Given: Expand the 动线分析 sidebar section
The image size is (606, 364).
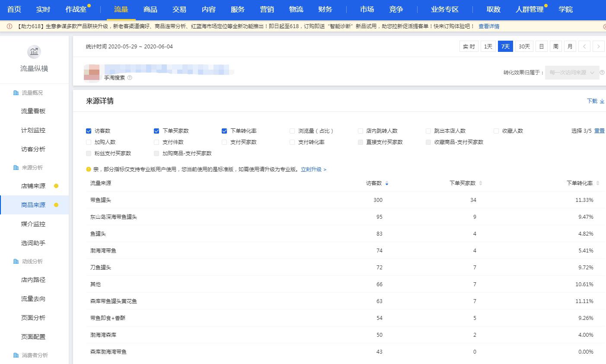Looking at the screenshot, I should click(x=32, y=262).
